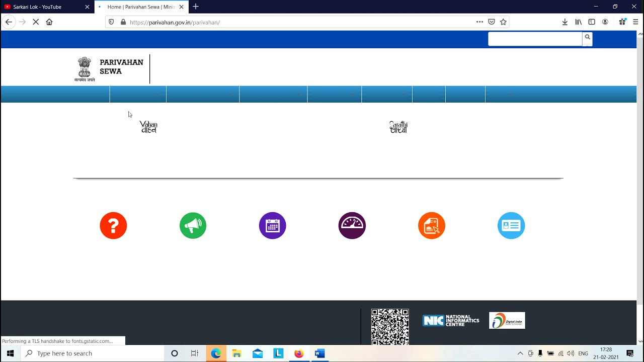This screenshot has height=362, width=644.
Task: Close the Parivahan Sewa tab
Action: coord(181,7)
